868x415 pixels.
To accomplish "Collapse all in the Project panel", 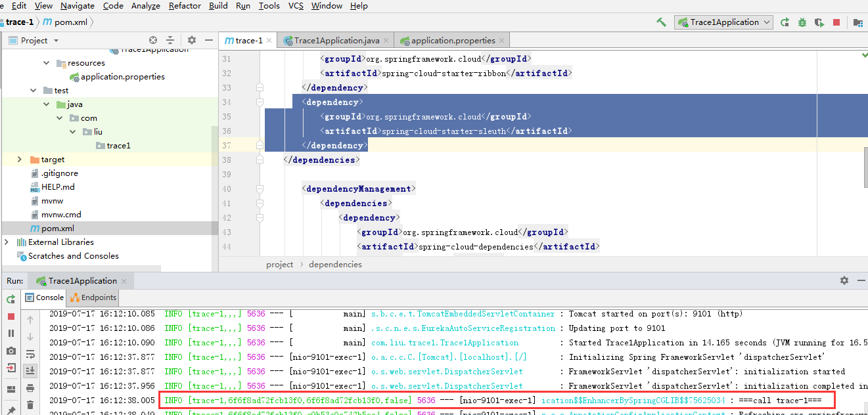I will pyautogui.click(x=170, y=40).
